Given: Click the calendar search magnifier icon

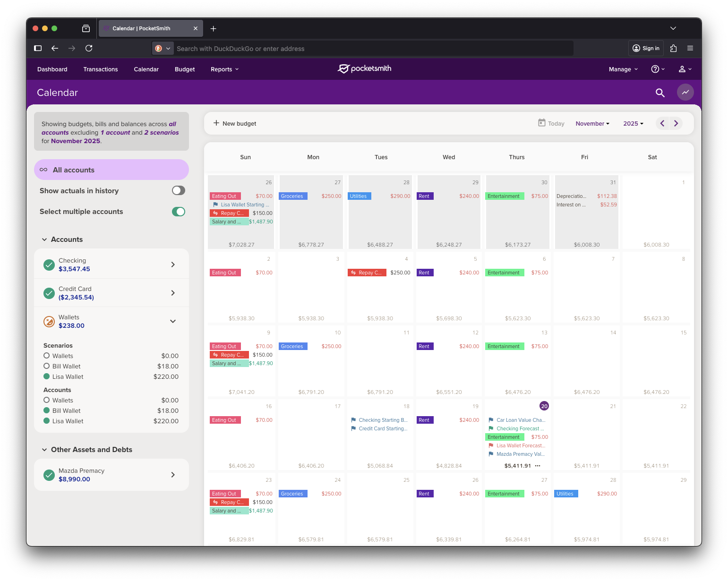Looking at the screenshot, I should pyautogui.click(x=660, y=93).
